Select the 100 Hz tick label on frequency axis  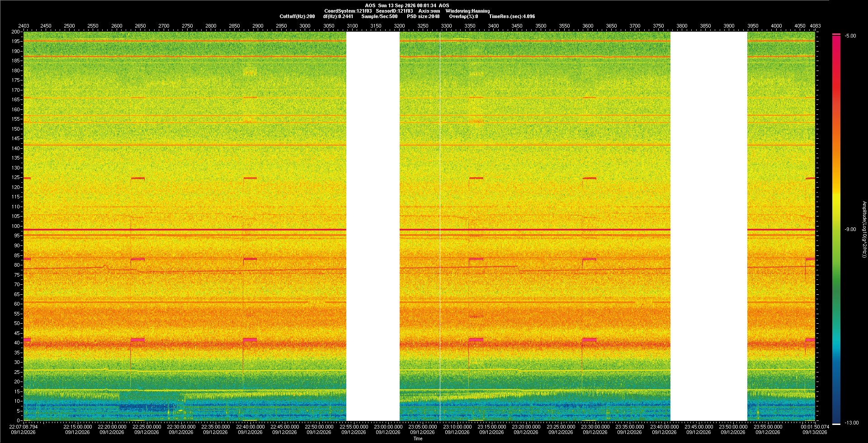[x=16, y=226]
